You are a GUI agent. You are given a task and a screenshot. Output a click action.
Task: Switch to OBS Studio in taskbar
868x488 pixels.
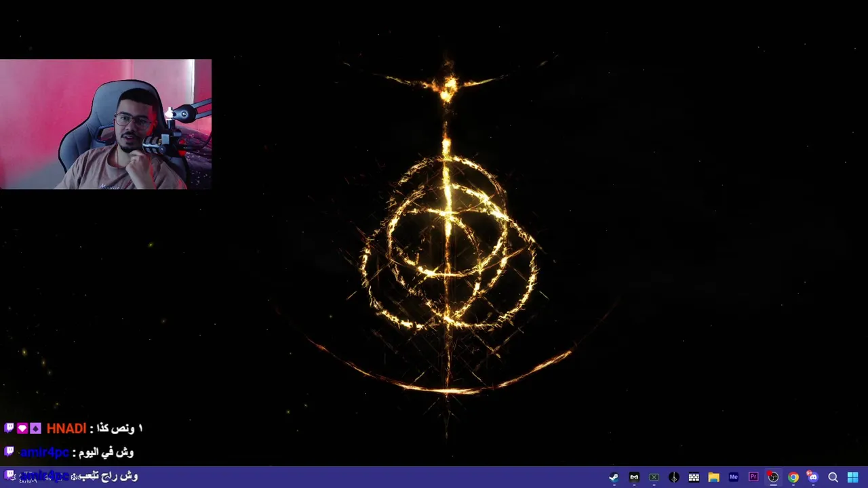(773, 477)
